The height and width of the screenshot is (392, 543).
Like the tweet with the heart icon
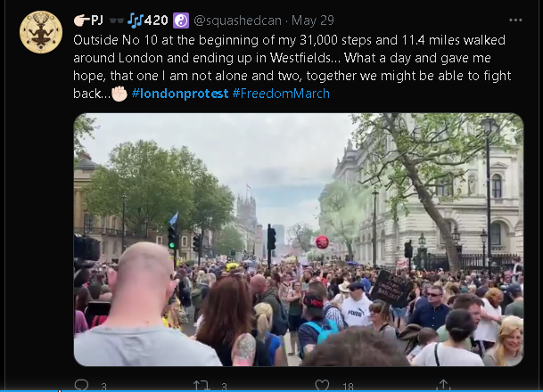point(322,386)
